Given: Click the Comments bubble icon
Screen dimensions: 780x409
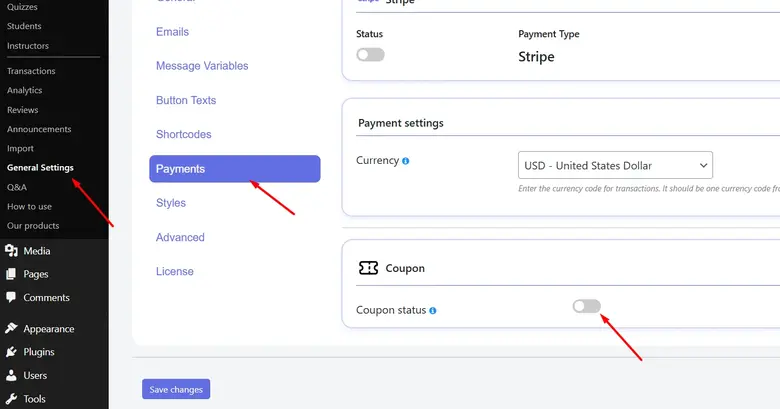Looking at the screenshot, I should point(11,297).
